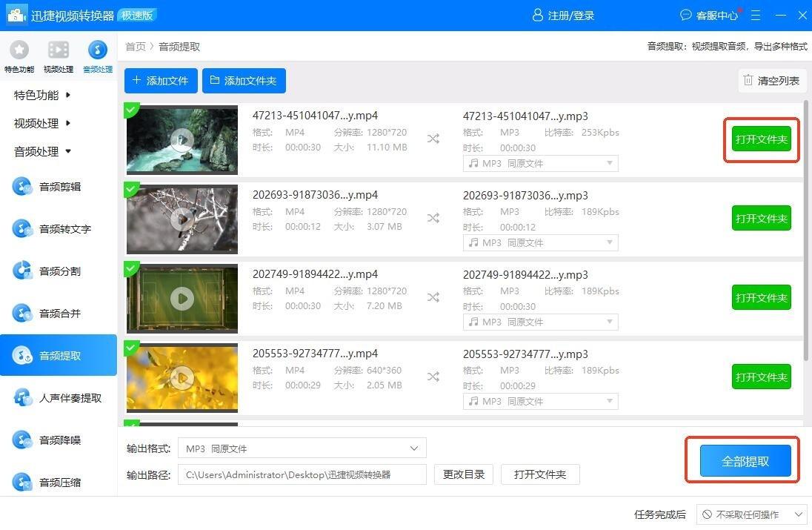The width and height of the screenshot is (812, 530).
Task: Deselect the checkbox on yellow leaves video
Action: coord(132,348)
